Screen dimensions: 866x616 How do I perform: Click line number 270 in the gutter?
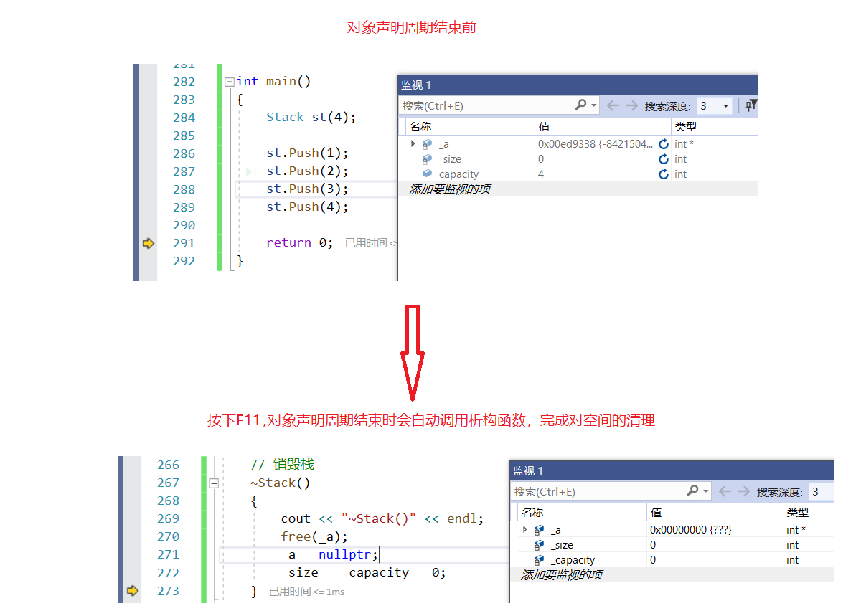pos(168,537)
